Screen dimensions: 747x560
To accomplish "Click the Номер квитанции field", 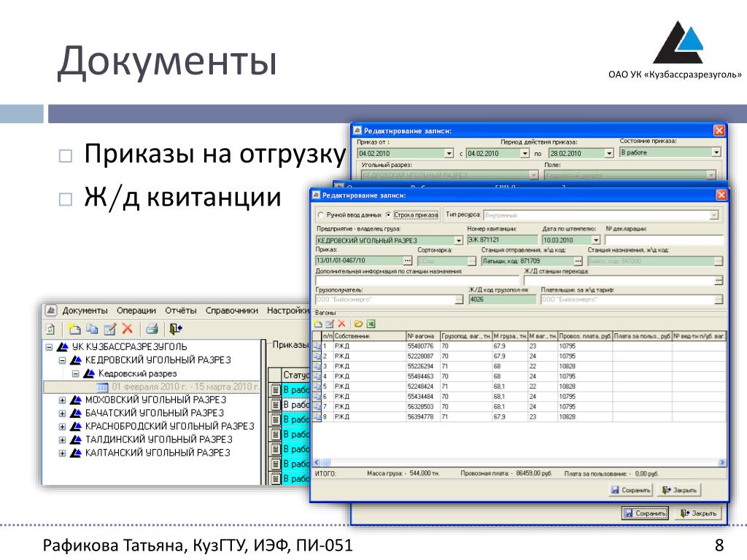I will [502, 240].
